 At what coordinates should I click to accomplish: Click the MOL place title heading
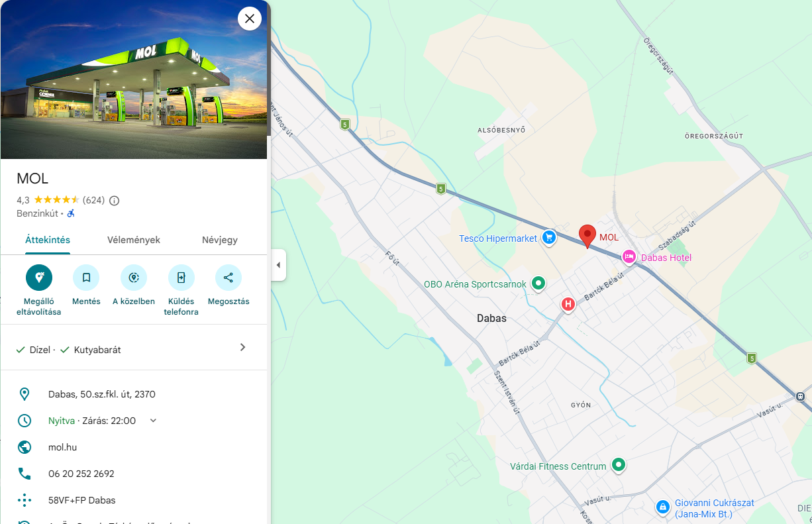point(32,178)
